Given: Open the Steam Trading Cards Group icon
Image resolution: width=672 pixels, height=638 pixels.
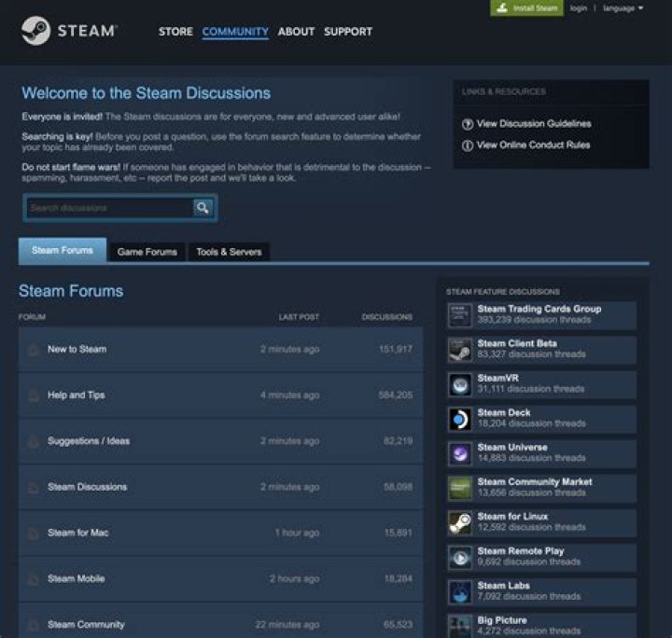Looking at the screenshot, I should point(460,315).
